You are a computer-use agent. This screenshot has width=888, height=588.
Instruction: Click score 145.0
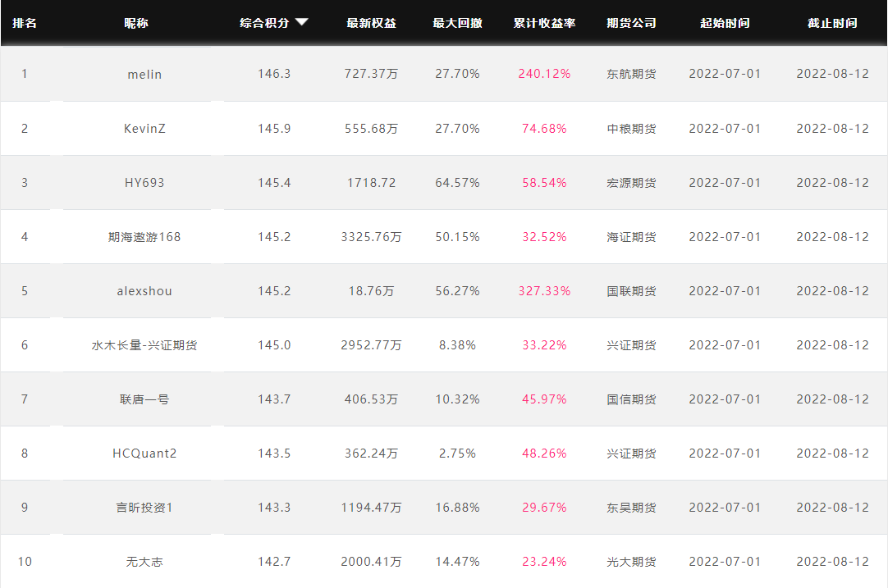coord(274,345)
